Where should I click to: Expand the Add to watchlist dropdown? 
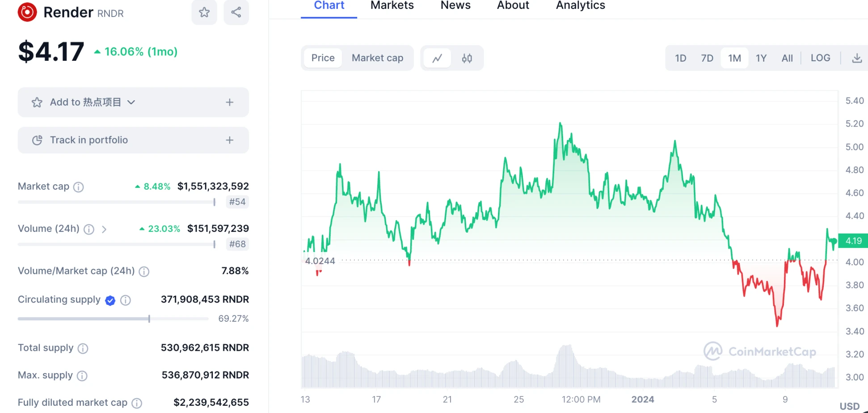[x=131, y=102]
